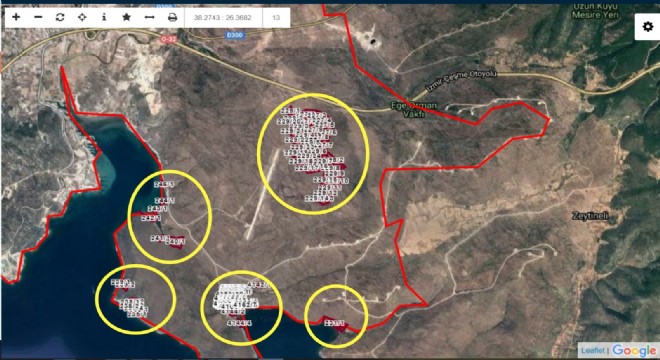Zoom out with the minus icon
This screenshot has height=360, width=660.
tap(38, 17)
